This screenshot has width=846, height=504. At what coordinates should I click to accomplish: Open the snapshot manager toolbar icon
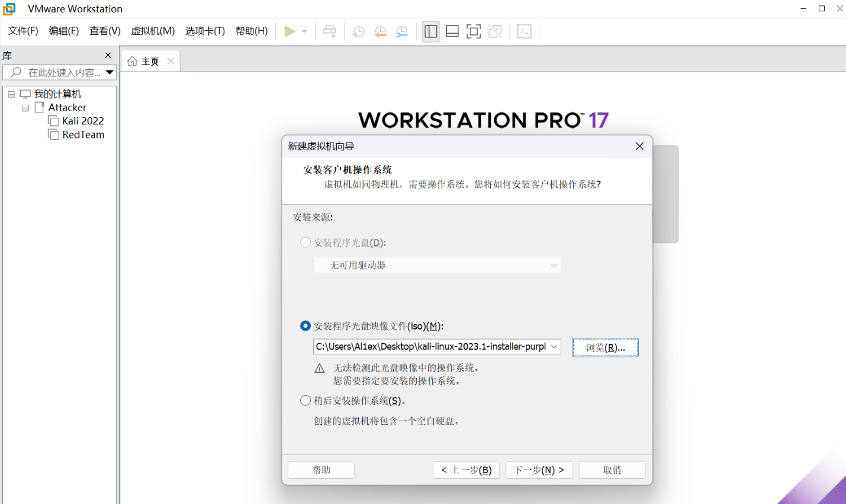(x=402, y=32)
